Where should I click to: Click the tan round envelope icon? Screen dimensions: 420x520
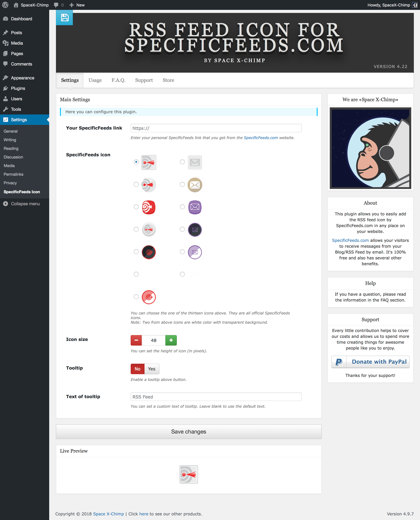click(195, 185)
